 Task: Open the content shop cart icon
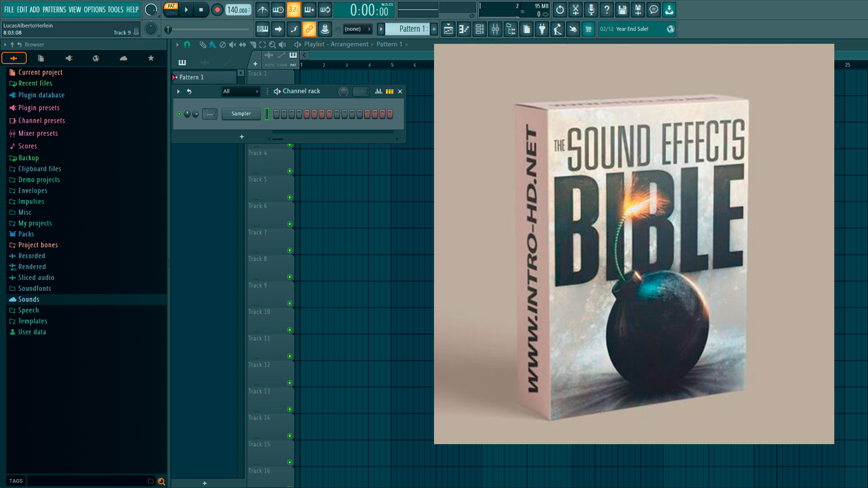click(589, 29)
